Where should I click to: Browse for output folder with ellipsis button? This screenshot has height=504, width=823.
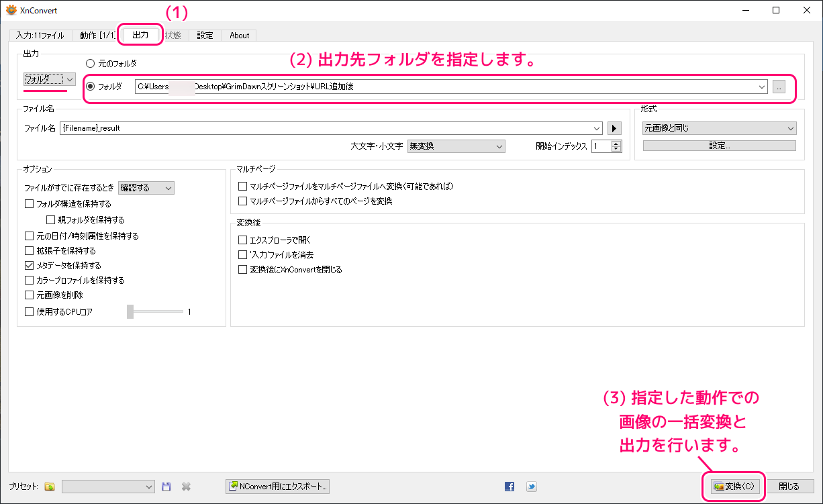[x=778, y=87]
